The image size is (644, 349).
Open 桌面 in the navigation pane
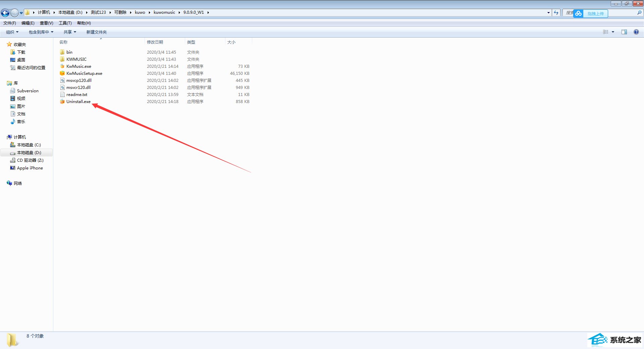click(21, 60)
